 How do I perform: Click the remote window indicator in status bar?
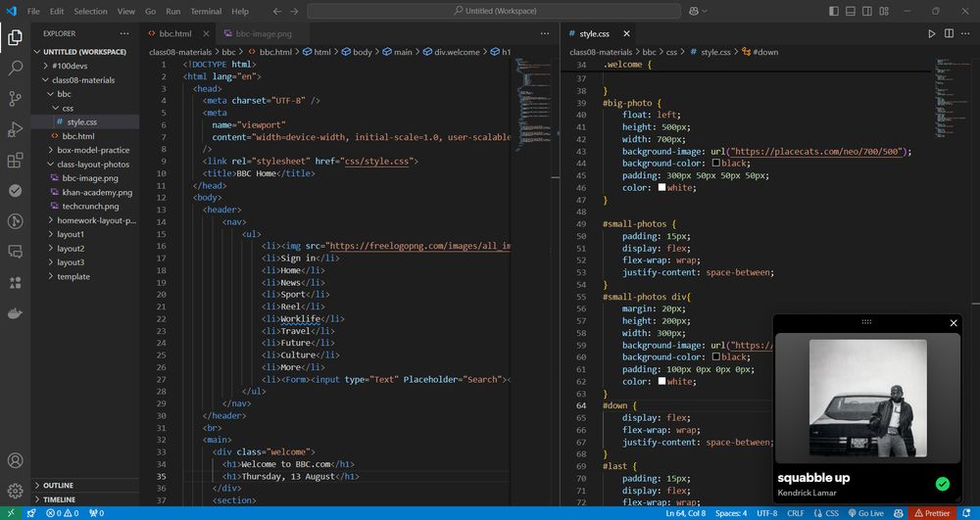click(x=11, y=513)
